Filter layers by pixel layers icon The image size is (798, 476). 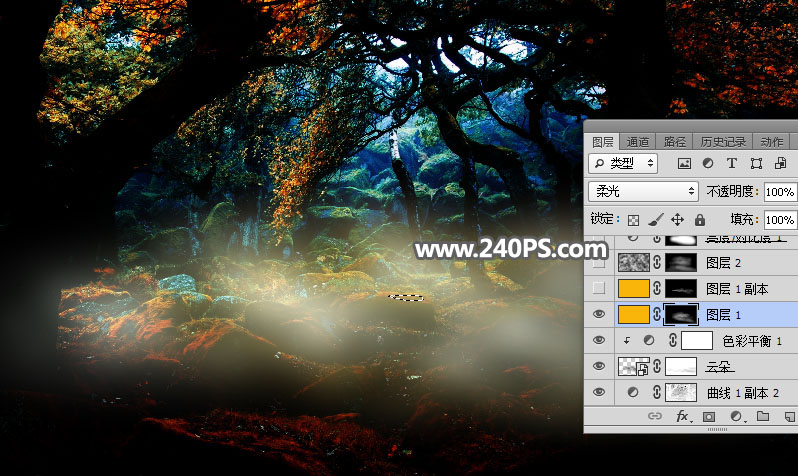[684, 163]
